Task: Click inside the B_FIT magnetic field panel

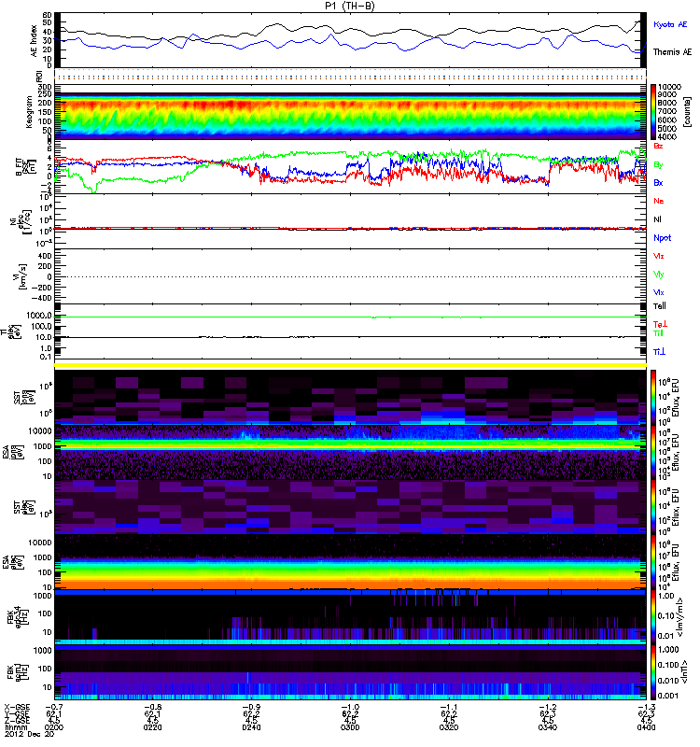Action: 350,167
